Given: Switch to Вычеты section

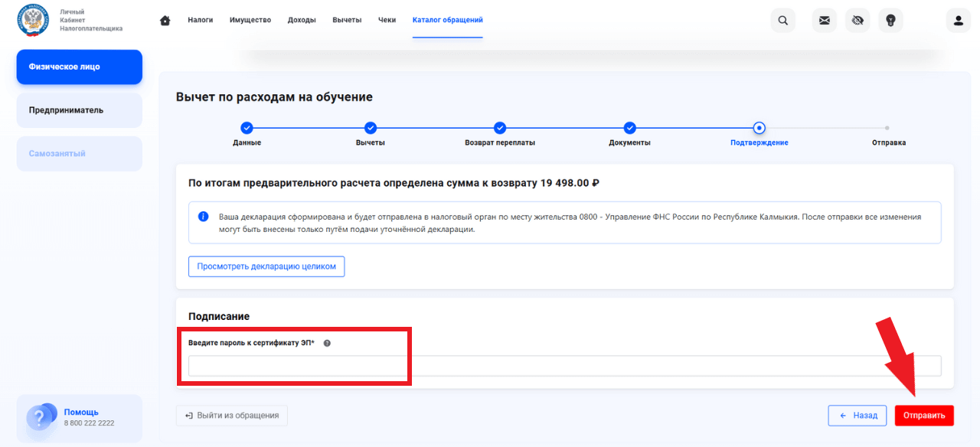Looking at the screenshot, I should click(347, 20).
